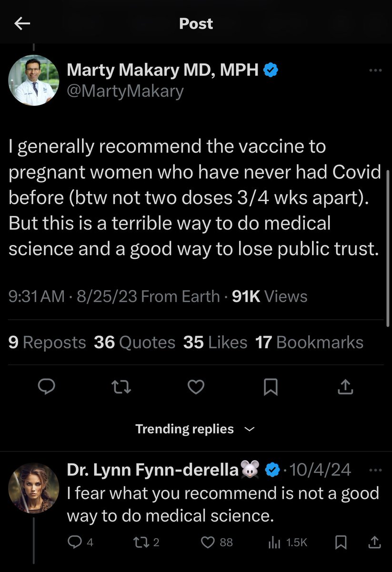The height and width of the screenshot is (572, 392).
Task: Tap repost icon under main post
Action: click(121, 388)
